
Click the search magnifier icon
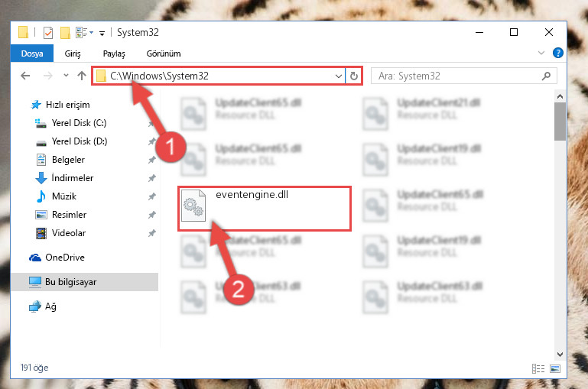546,76
